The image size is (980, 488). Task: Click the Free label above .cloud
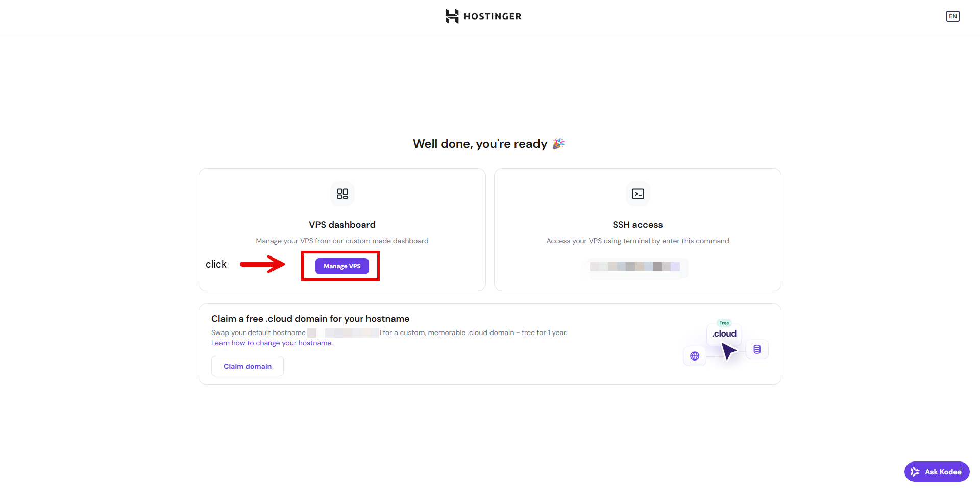tap(724, 323)
